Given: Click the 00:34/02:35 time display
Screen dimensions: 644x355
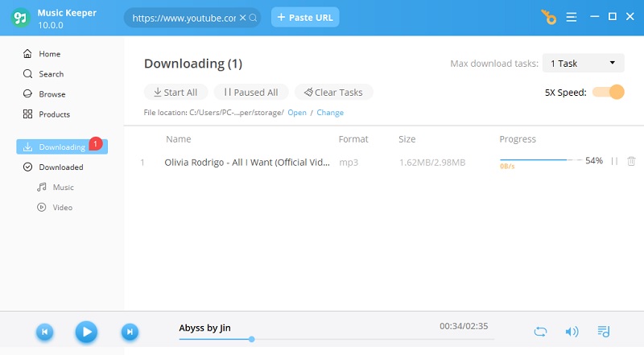Looking at the screenshot, I should point(464,326).
